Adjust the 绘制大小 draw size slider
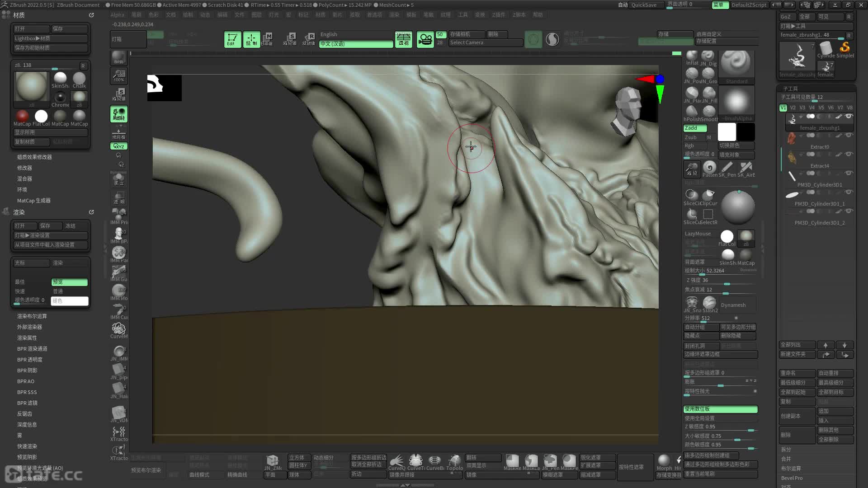 tap(720, 271)
